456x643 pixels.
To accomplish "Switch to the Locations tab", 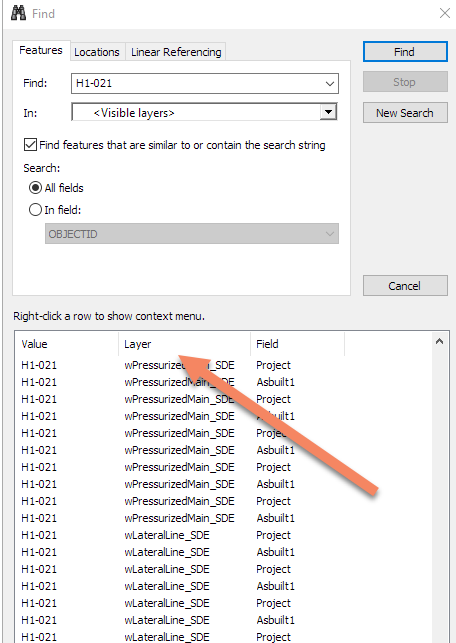I will [97, 52].
